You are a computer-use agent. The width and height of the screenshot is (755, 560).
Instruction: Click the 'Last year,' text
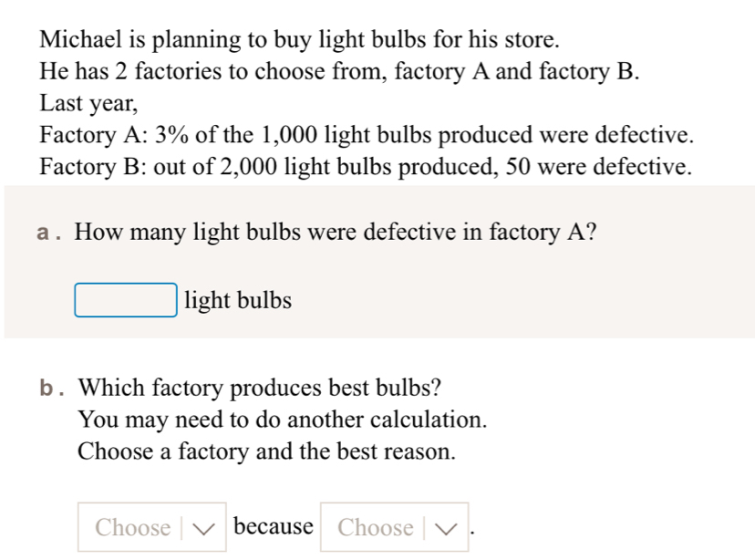point(88,103)
